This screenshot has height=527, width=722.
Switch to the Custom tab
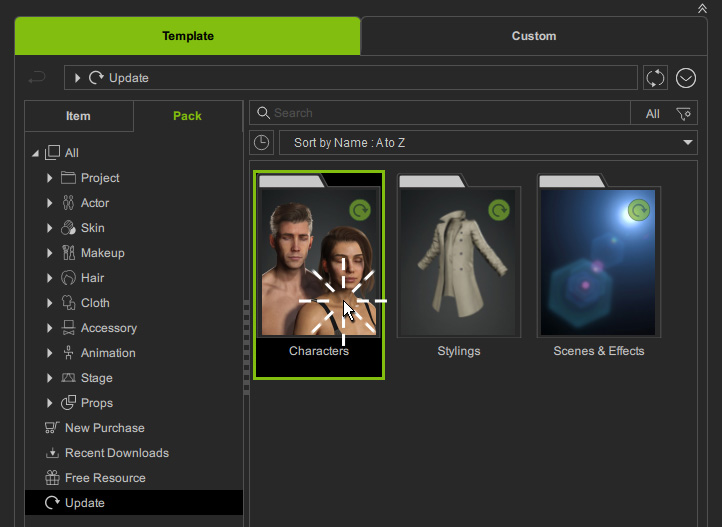533,36
